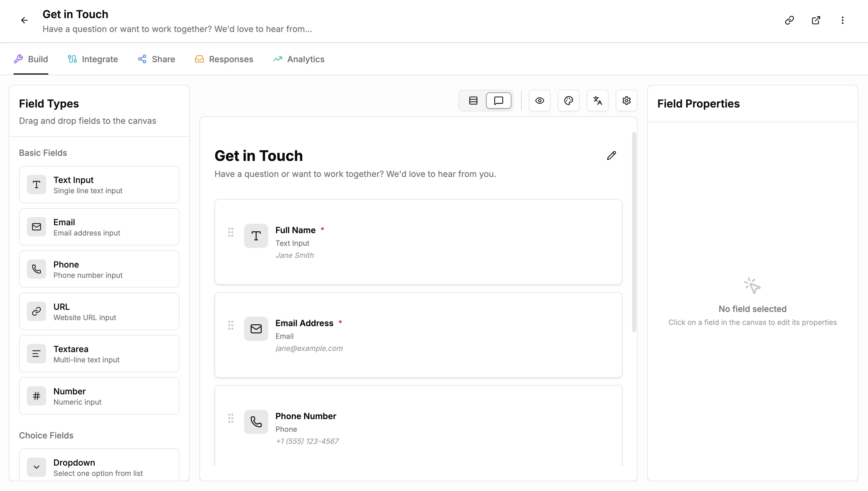Select the Phone Number field drag handle
The width and height of the screenshot is (868, 491).
tap(231, 419)
